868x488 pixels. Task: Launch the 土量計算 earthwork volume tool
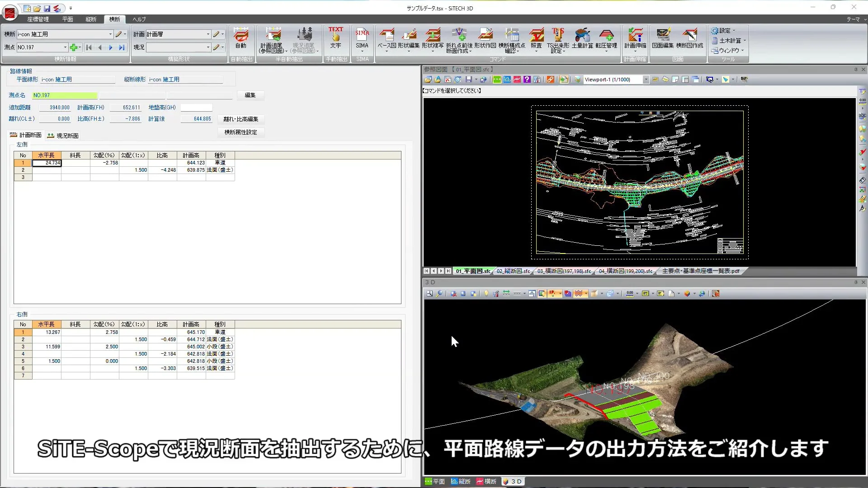(582, 38)
